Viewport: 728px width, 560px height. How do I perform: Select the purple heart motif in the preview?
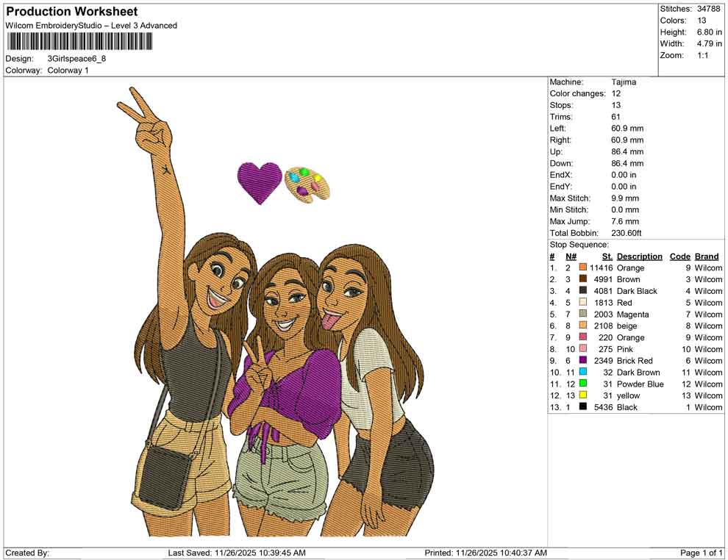pos(257,180)
